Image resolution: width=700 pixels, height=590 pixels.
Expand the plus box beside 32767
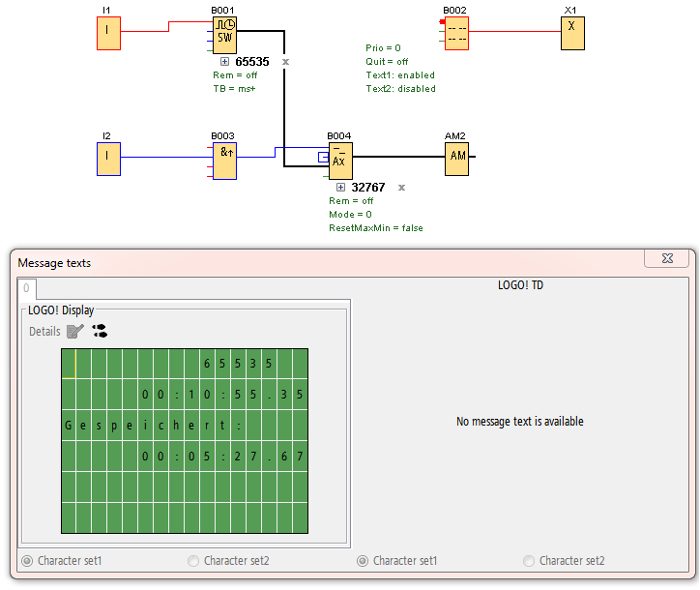[x=340, y=187]
